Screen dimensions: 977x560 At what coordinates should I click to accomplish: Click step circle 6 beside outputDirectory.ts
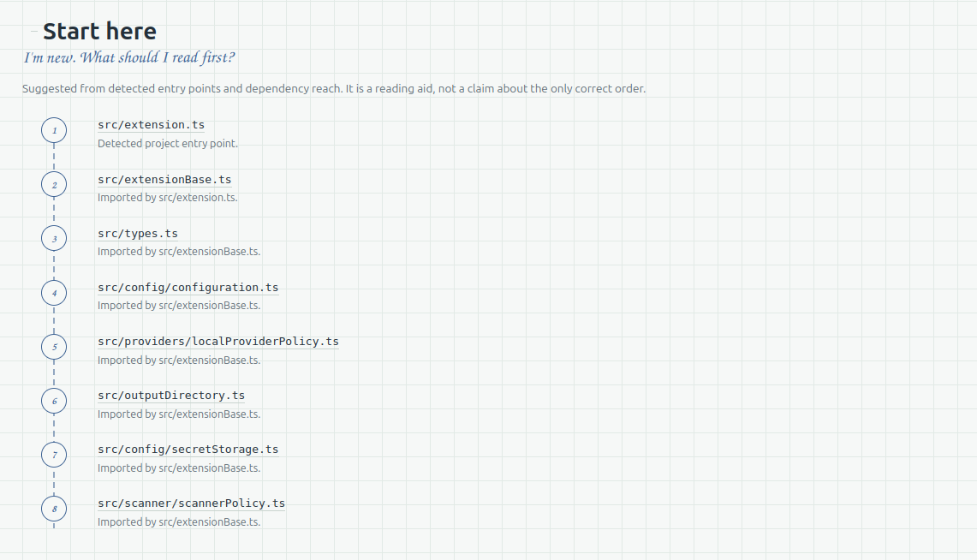(54, 401)
